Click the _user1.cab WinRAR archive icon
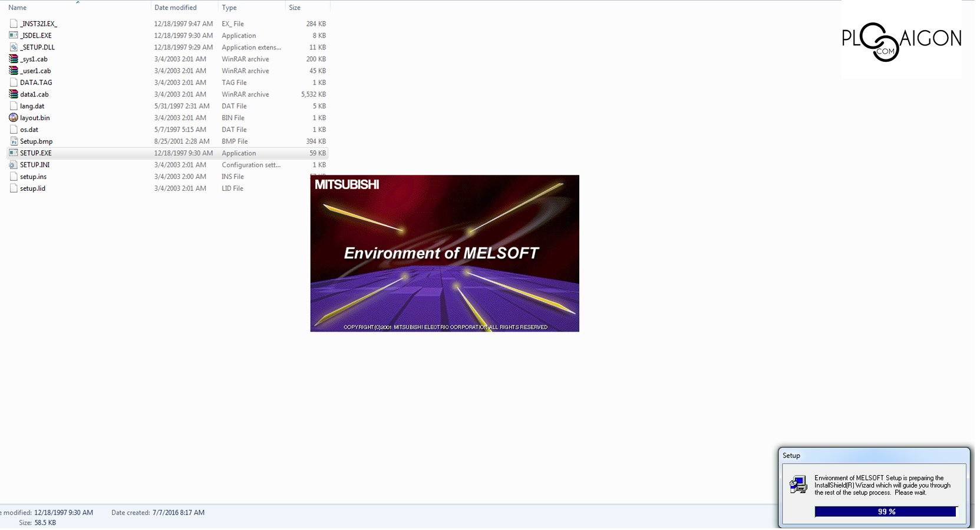This screenshot has width=980, height=530. click(14, 71)
